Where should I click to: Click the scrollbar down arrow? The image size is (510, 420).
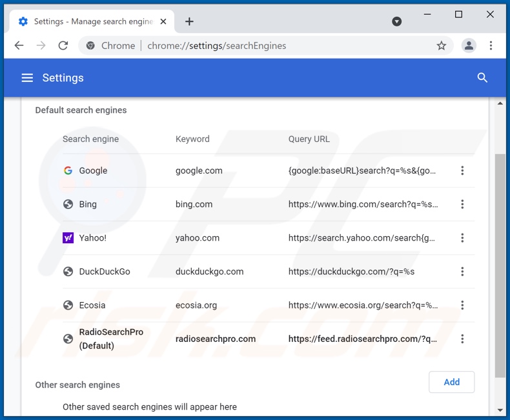coord(500,410)
